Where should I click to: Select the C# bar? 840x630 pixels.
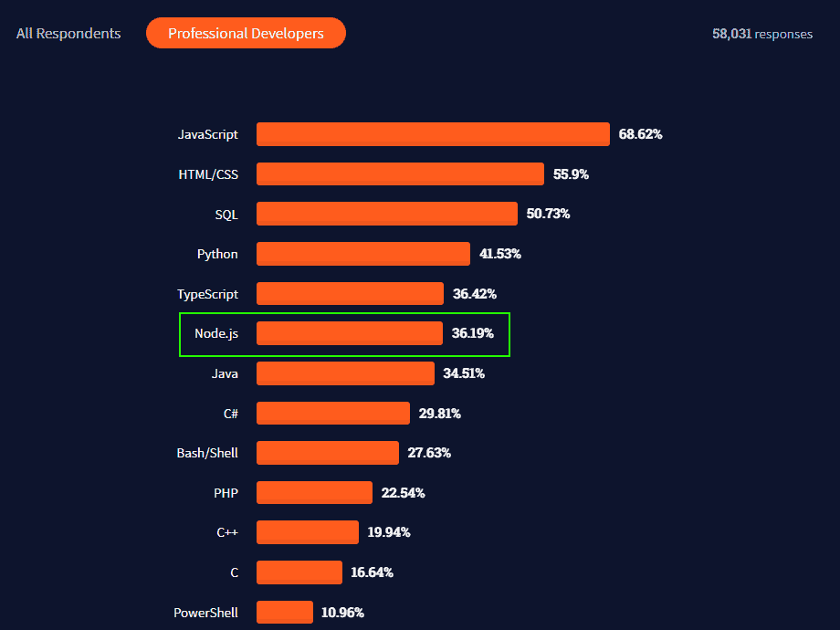point(331,413)
